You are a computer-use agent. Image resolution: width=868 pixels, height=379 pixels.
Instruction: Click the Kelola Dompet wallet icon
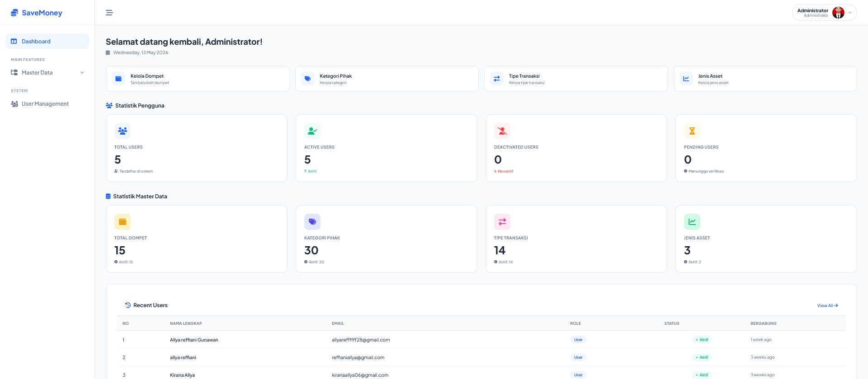118,79
